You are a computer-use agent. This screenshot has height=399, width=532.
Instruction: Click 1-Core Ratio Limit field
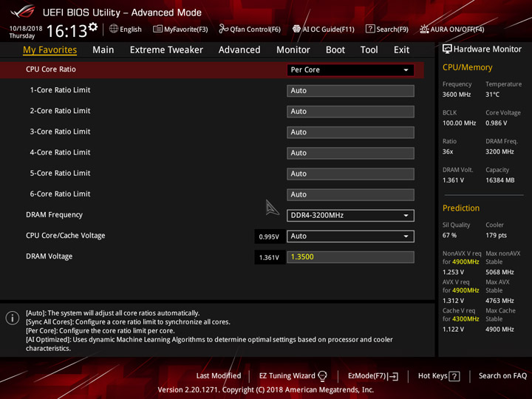click(x=350, y=91)
